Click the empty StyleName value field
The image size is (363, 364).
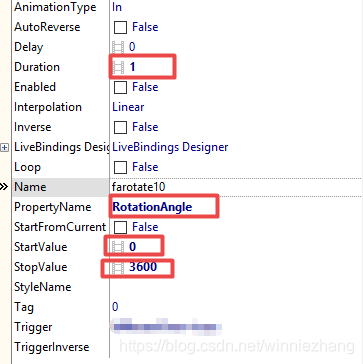click(x=236, y=287)
